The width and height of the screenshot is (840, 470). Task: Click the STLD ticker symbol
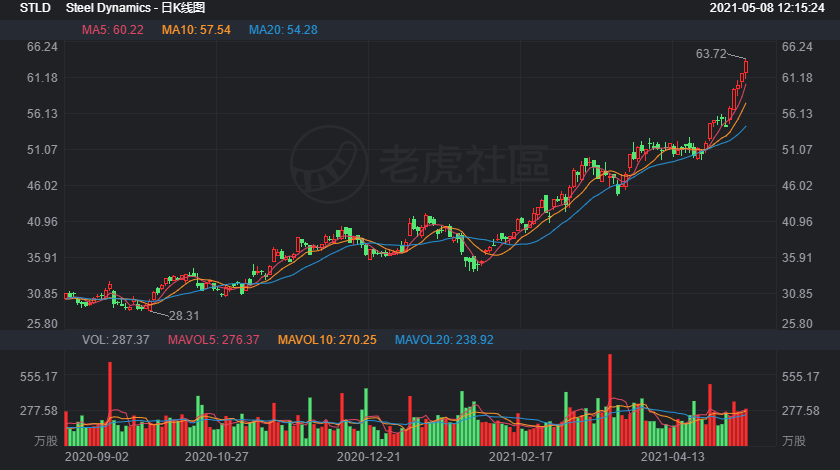pos(35,8)
